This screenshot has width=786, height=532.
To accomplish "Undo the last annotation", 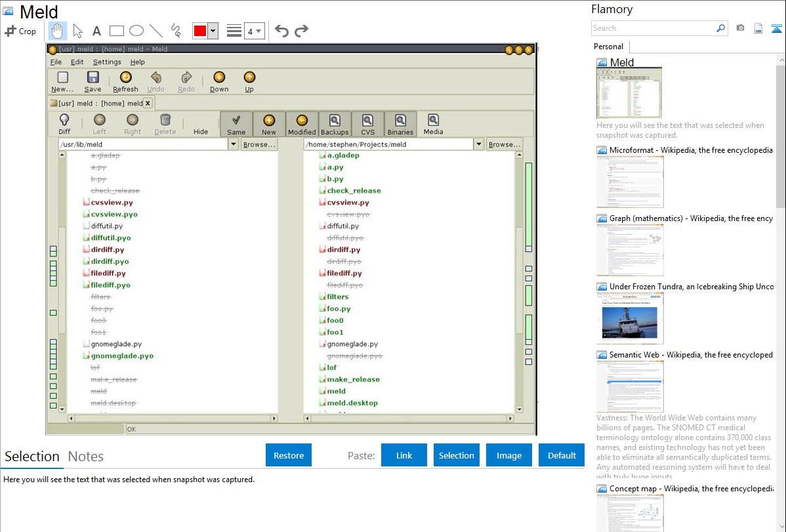I will pos(281,31).
